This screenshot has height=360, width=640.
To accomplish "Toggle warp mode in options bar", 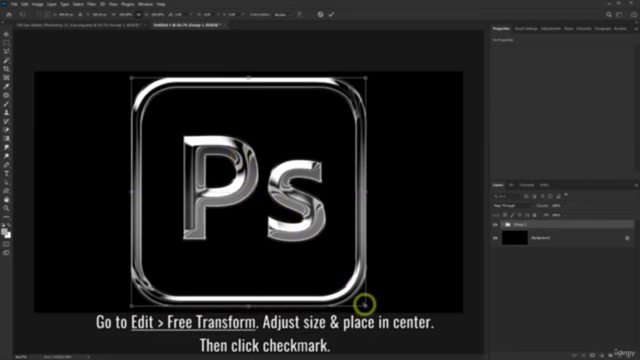I will (x=300, y=15).
